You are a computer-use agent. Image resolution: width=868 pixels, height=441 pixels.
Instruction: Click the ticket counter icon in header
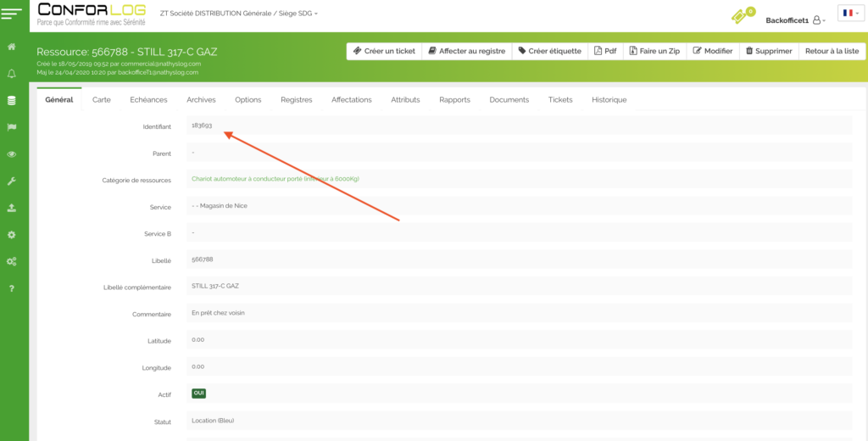(x=743, y=16)
